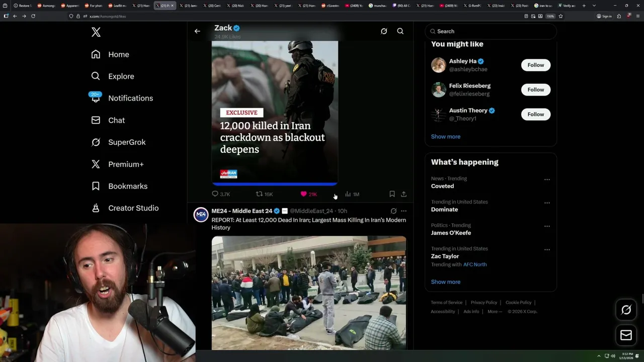
Task: Click the Grok icon on ME24 post
Action: pyautogui.click(x=393, y=211)
